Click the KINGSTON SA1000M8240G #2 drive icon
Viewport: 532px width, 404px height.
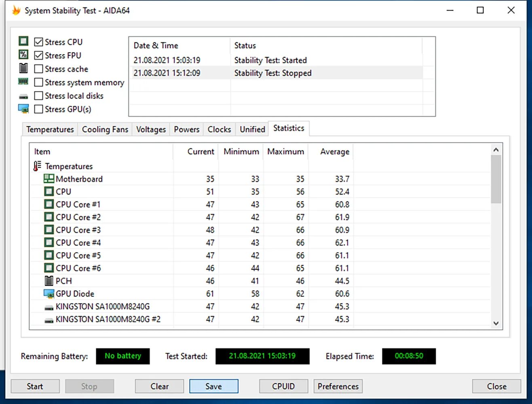click(x=49, y=320)
